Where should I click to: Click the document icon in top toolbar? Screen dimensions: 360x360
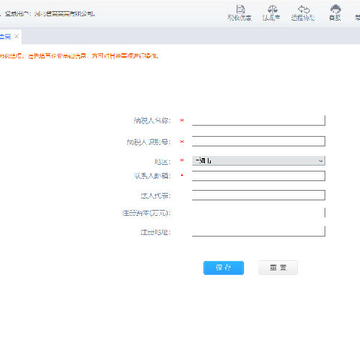click(240, 9)
